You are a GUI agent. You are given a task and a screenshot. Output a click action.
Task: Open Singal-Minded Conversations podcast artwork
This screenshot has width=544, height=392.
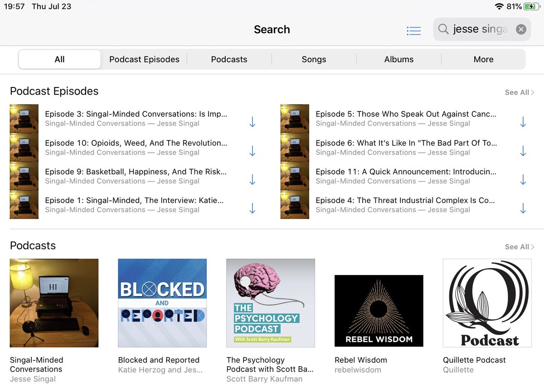(x=54, y=303)
